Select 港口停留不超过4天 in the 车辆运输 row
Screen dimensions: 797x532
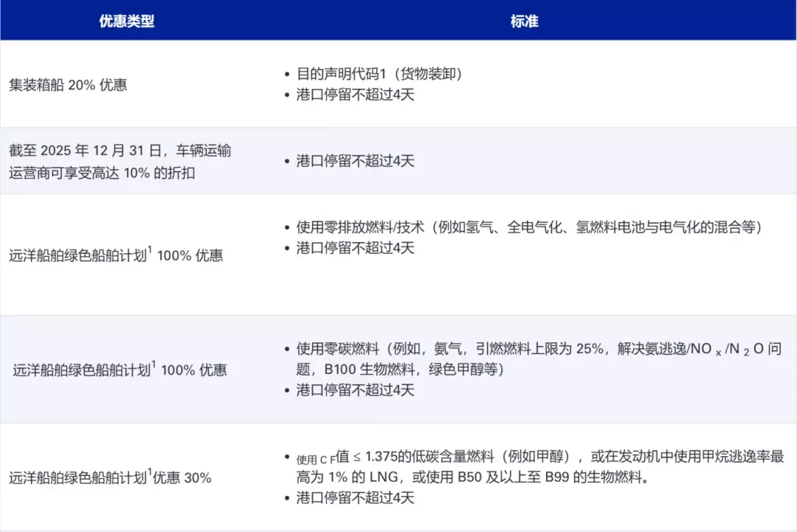[355, 161]
